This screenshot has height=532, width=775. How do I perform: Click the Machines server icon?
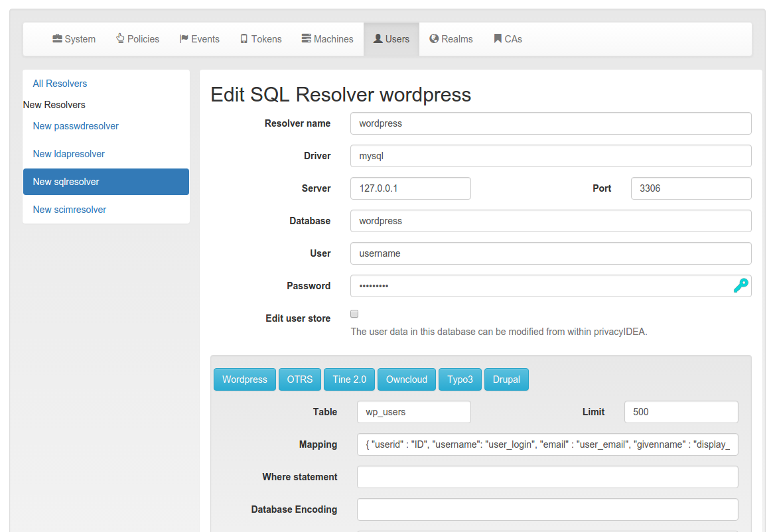(307, 38)
